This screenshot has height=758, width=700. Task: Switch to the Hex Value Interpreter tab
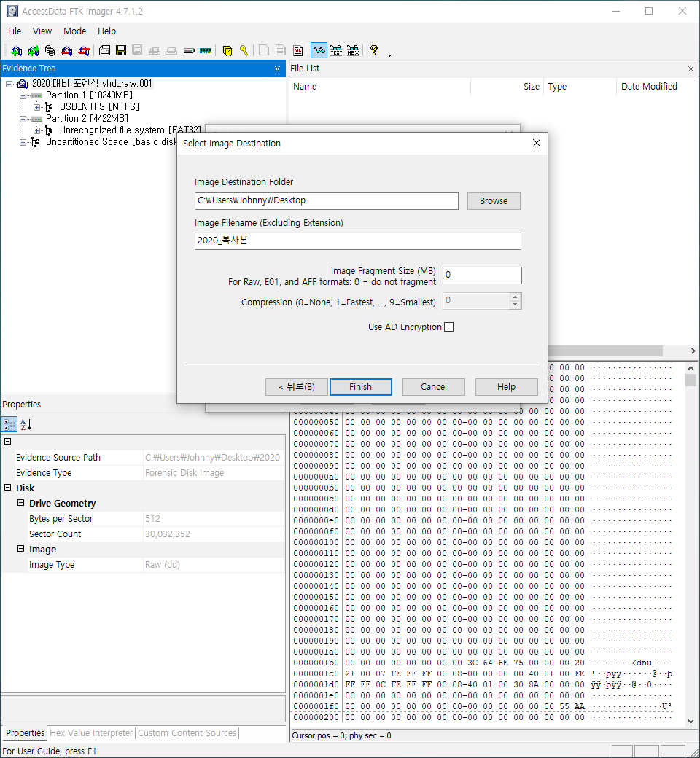[91, 733]
